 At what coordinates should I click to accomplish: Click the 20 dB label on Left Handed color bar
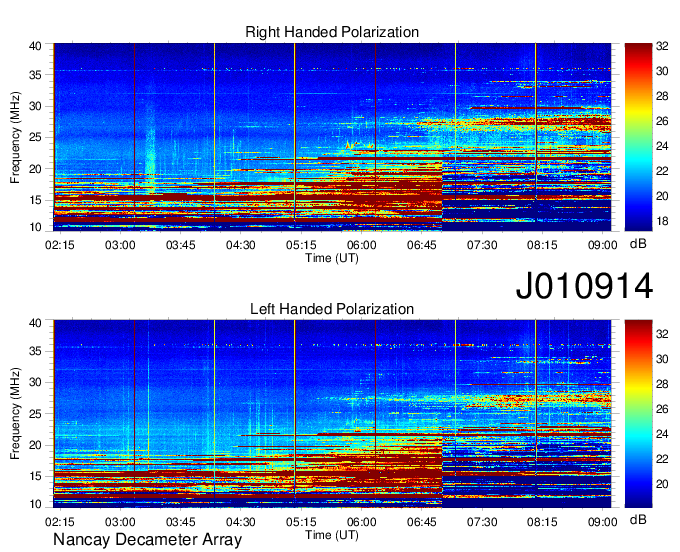(x=662, y=484)
